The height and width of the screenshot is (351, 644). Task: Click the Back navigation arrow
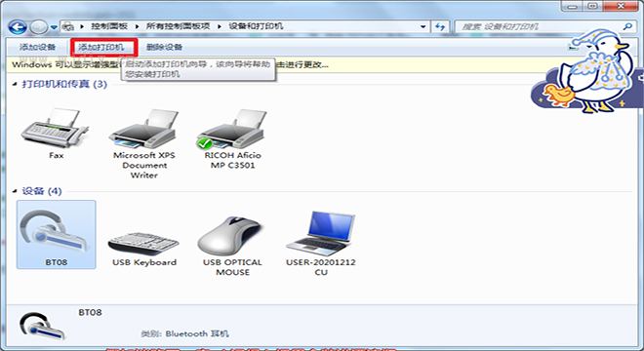point(18,27)
